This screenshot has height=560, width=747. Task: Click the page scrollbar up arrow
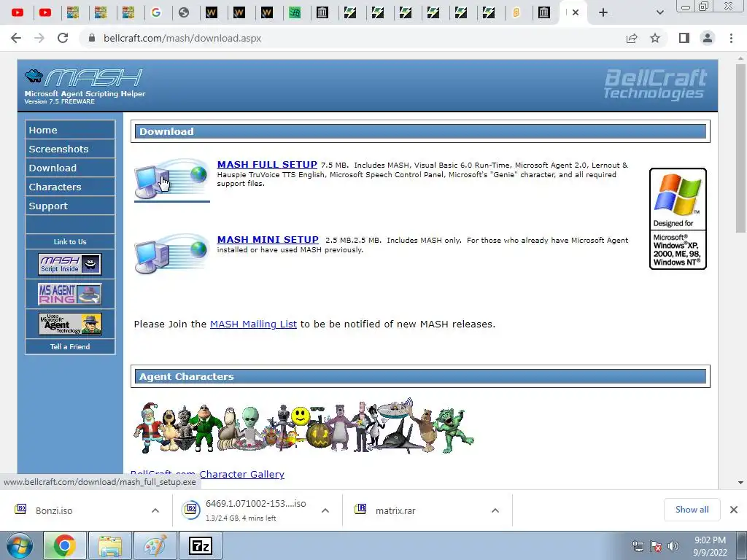[x=740, y=58]
